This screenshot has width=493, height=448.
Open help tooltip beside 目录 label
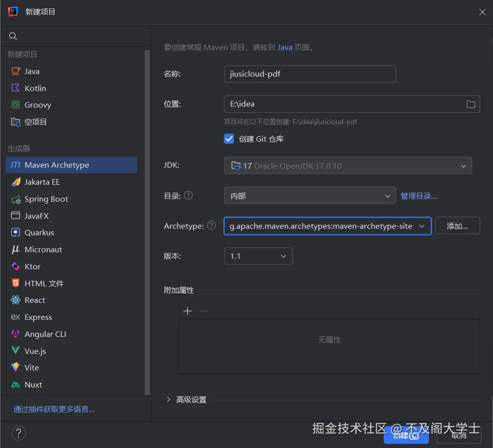pos(188,195)
